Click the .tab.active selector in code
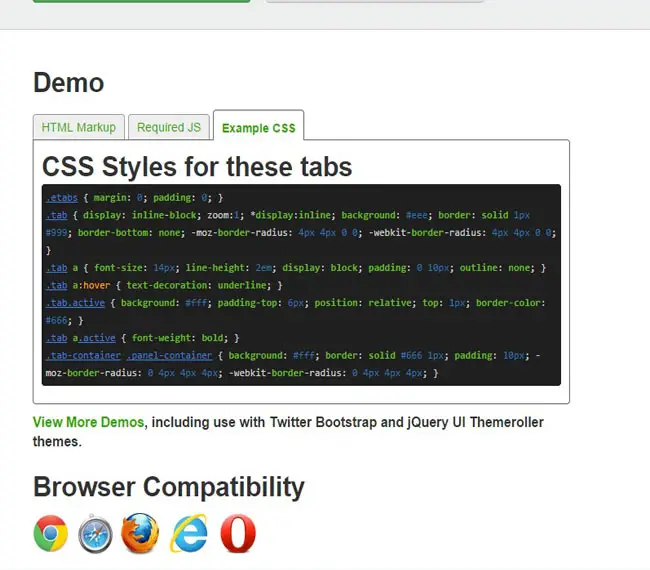Viewport: 650px width, 570px height. 75,303
